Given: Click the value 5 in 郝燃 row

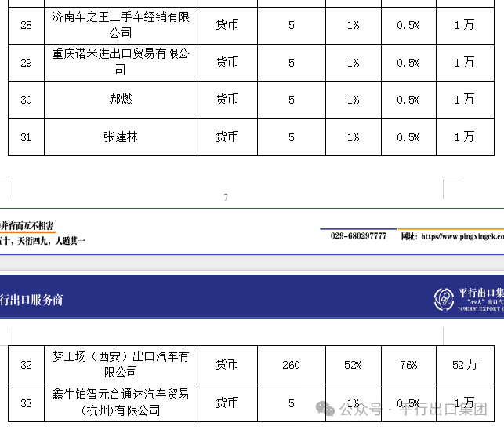Looking at the screenshot, I should click(x=292, y=100).
